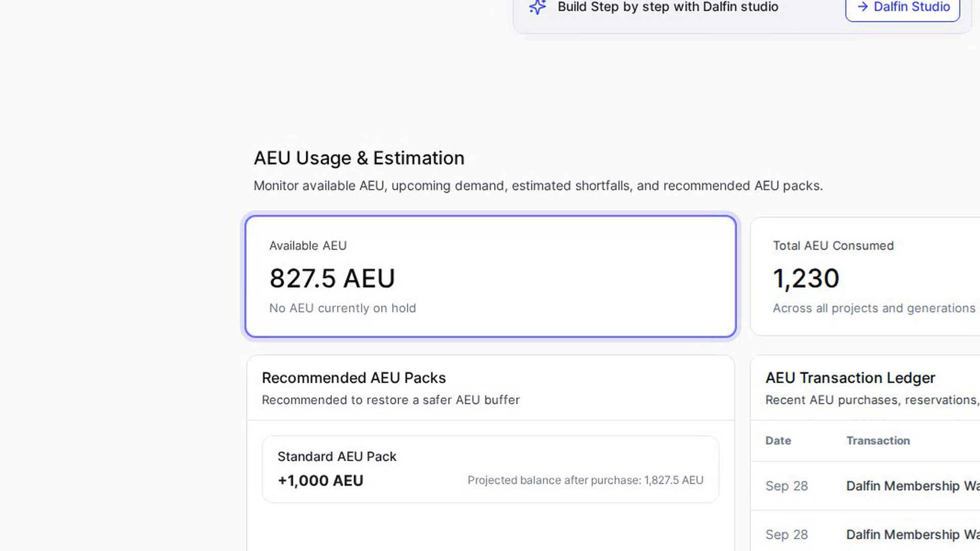This screenshot has width=980, height=551.
Task: Click the second 'Sep 28' ledger date
Action: [x=787, y=535]
